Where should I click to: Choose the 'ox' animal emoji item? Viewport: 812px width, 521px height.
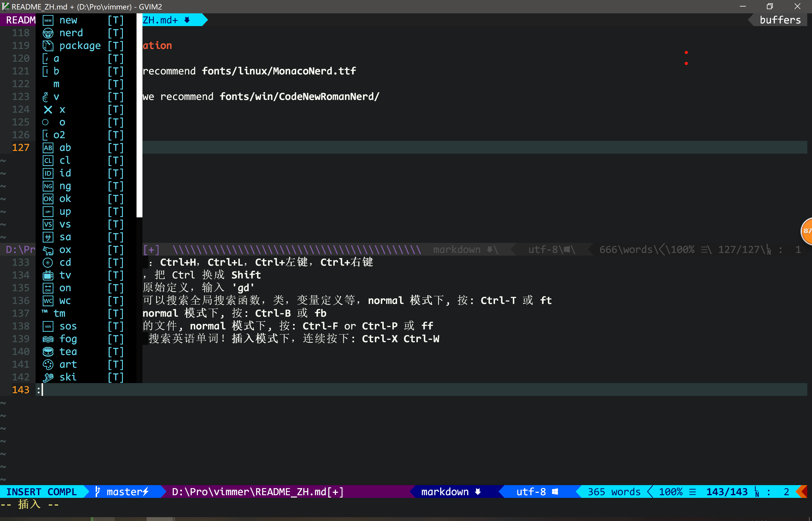(x=86, y=250)
